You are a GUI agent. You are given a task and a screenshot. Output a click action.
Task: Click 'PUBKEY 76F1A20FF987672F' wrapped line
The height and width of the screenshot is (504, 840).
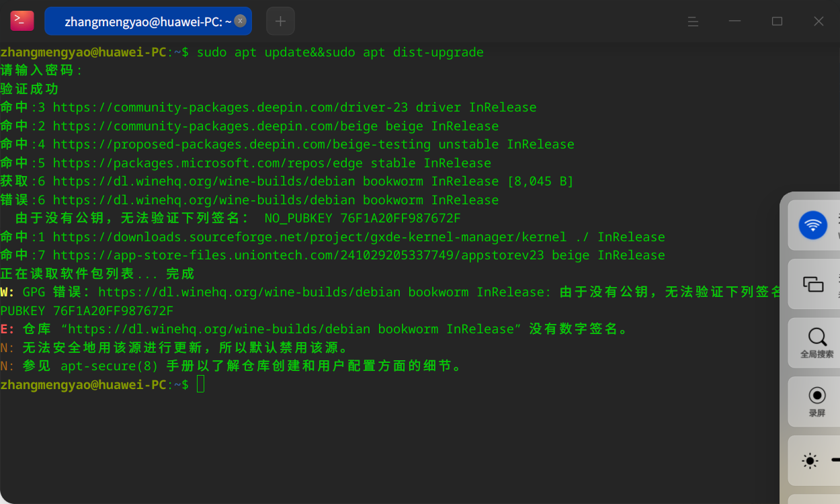87,310
